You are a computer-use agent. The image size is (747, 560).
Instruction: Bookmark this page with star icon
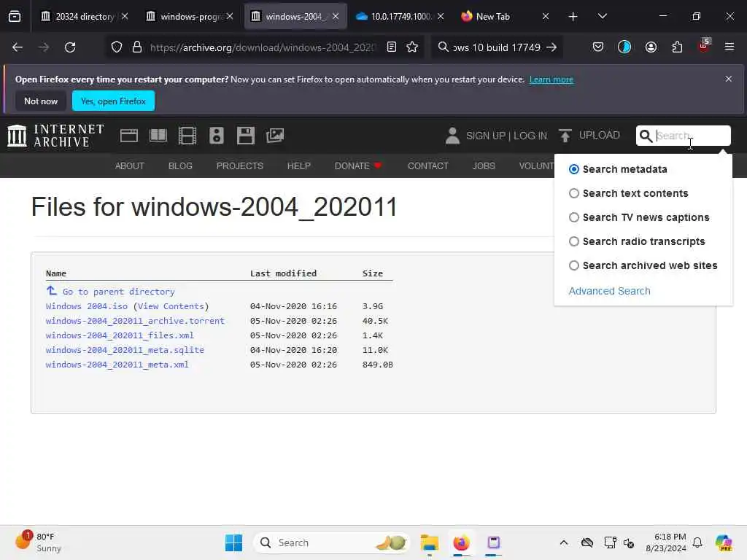(412, 47)
